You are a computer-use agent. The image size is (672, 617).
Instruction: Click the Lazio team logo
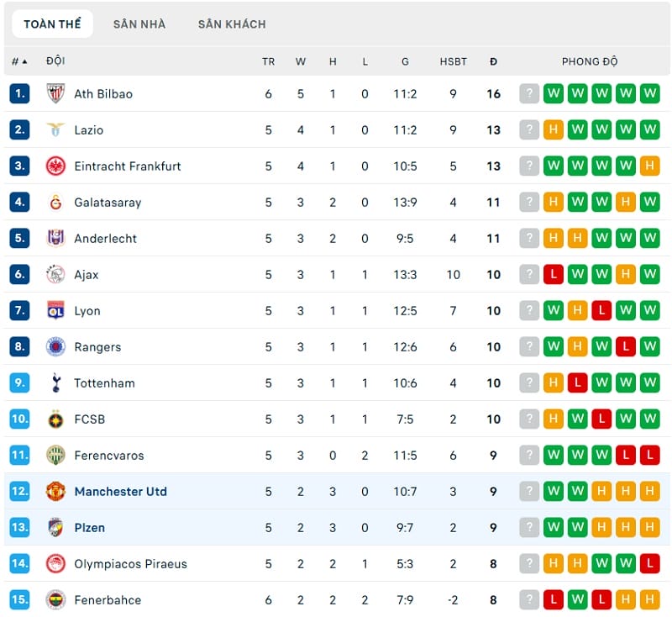tap(55, 130)
